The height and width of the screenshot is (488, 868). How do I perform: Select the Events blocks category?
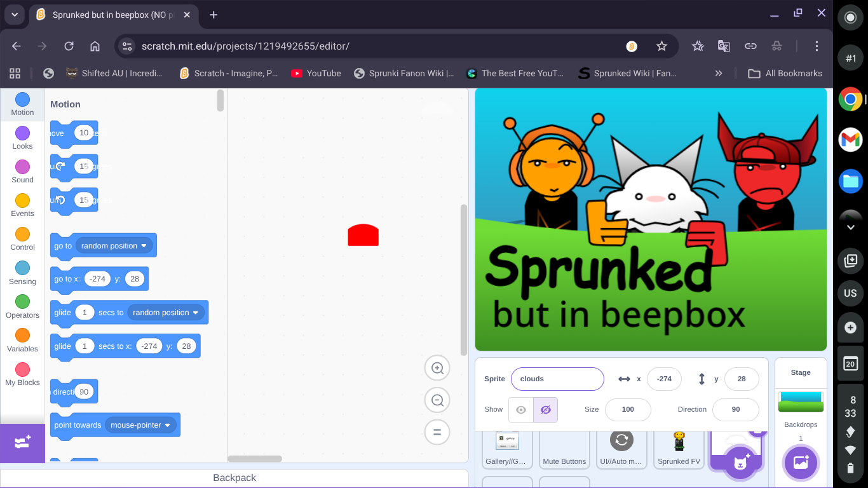(22, 205)
